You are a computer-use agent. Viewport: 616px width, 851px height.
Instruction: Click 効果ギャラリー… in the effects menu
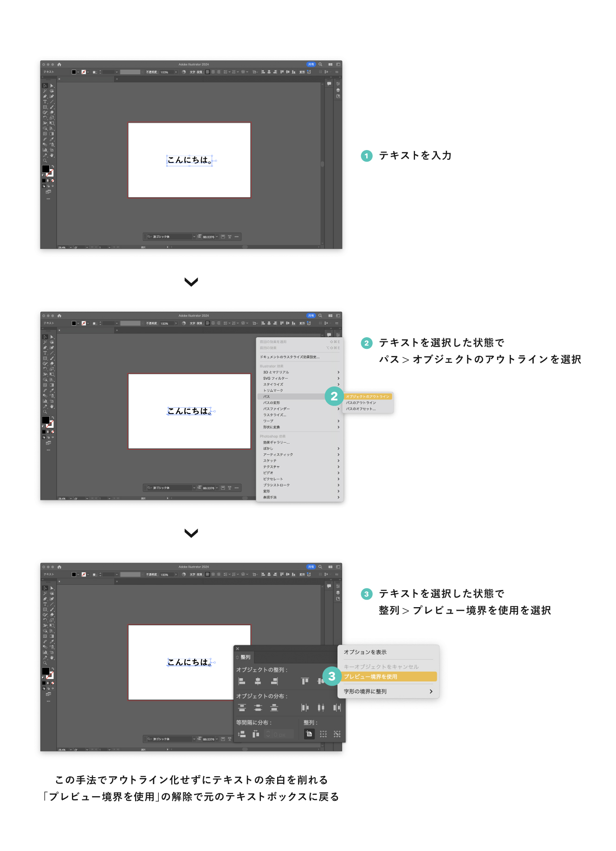click(277, 442)
